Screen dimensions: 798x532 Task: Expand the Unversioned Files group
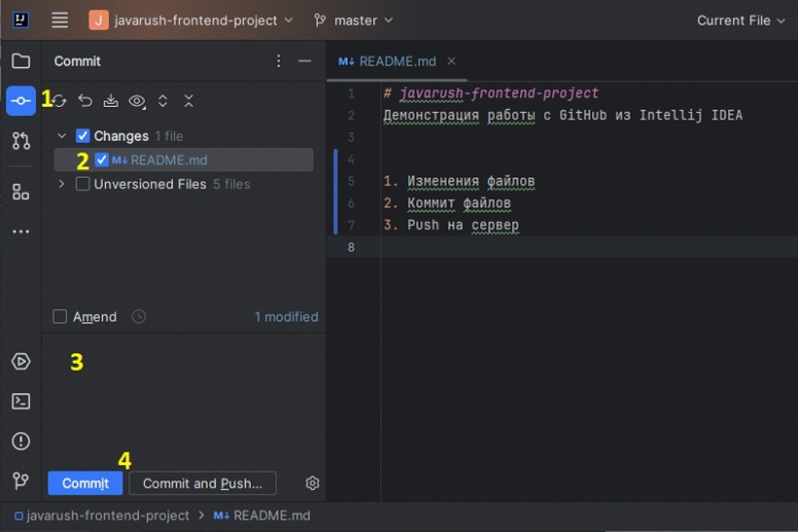(62, 184)
